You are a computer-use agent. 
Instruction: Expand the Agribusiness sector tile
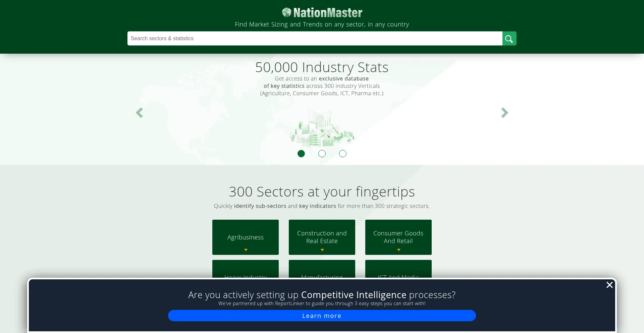(246, 237)
